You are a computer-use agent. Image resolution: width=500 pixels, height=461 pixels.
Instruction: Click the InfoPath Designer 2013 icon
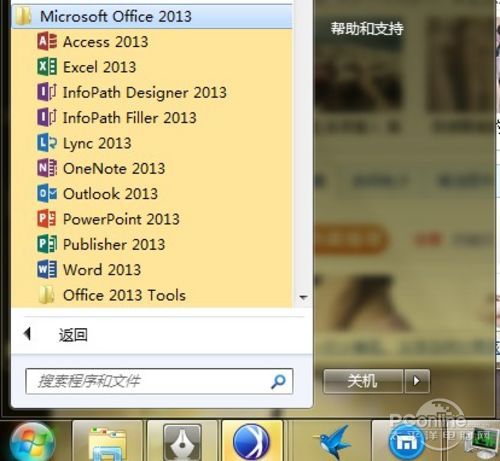[x=47, y=92]
